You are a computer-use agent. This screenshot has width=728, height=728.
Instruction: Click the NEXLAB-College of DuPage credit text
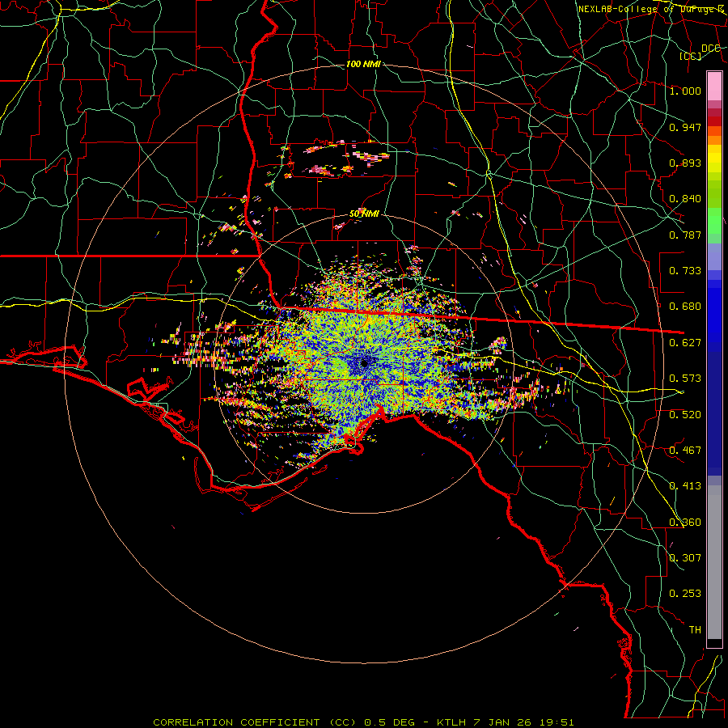[x=652, y=9]
